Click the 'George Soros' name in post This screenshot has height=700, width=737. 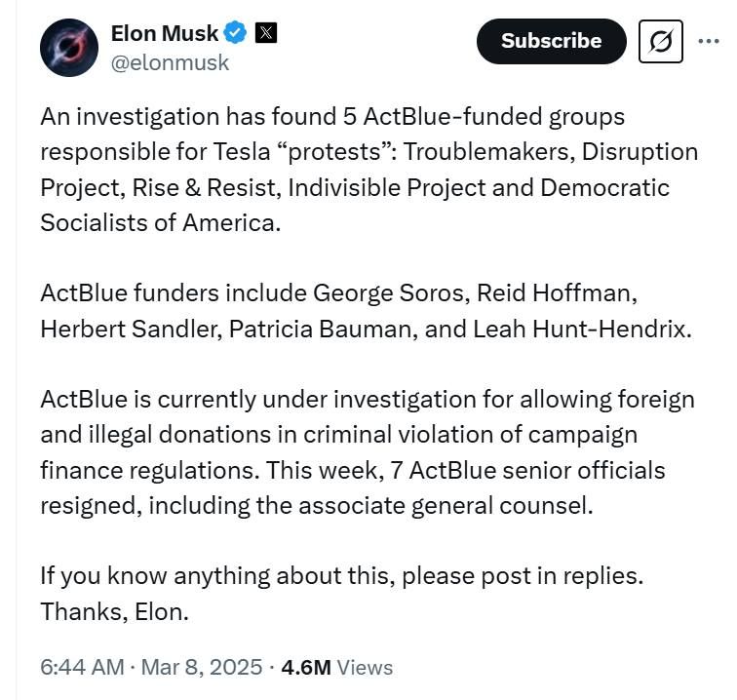[391, 293]
